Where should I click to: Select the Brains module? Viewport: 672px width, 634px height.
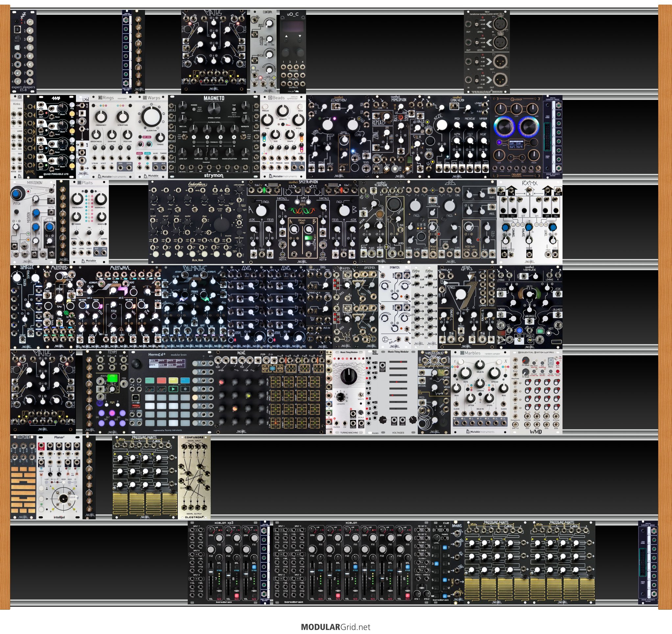(457, 562)
